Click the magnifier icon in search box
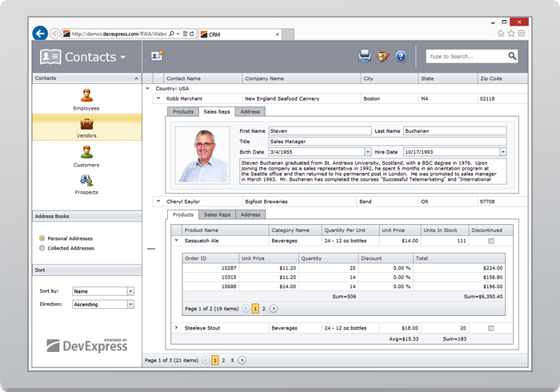Screen dimensions: 560x392 tap(512, 56)
